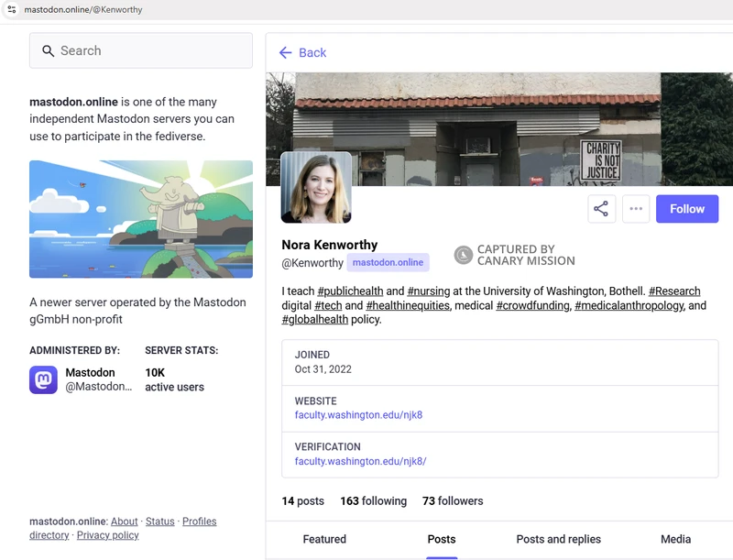Click the magnifier icon in search box

tap(49, 50)
